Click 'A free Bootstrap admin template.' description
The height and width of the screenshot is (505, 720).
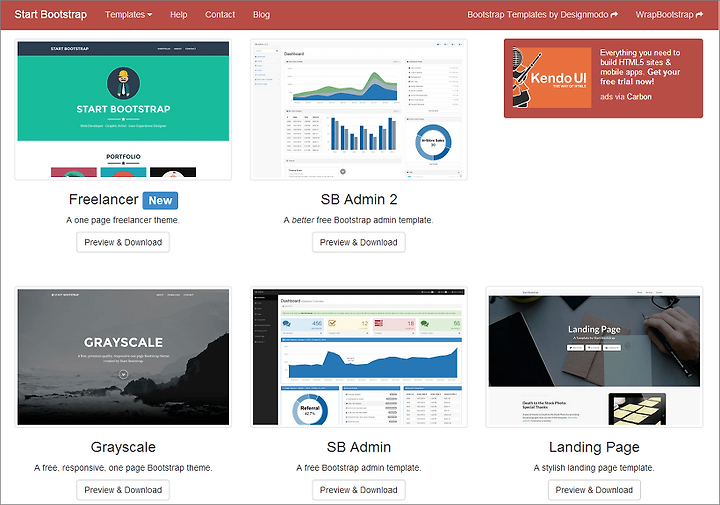pyautogui.click(x=359, y=468)
